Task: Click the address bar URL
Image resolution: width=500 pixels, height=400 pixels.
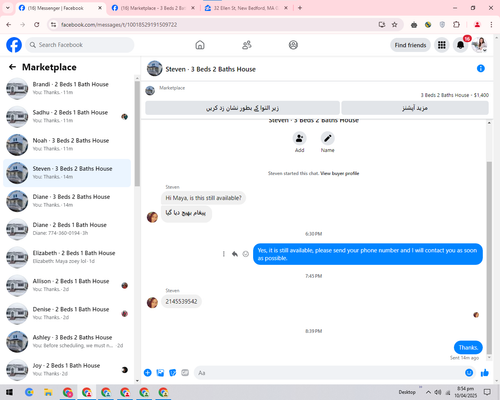Action: pyautogui.click(x=119, y=25)
